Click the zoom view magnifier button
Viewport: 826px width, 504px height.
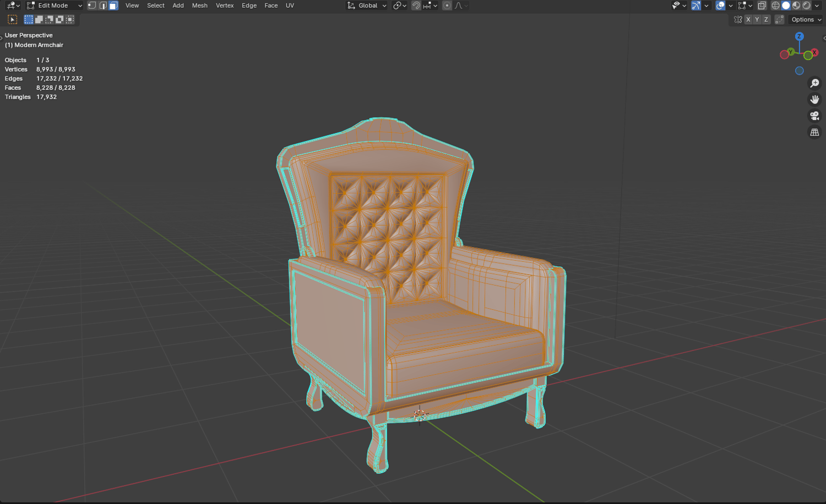814,84
